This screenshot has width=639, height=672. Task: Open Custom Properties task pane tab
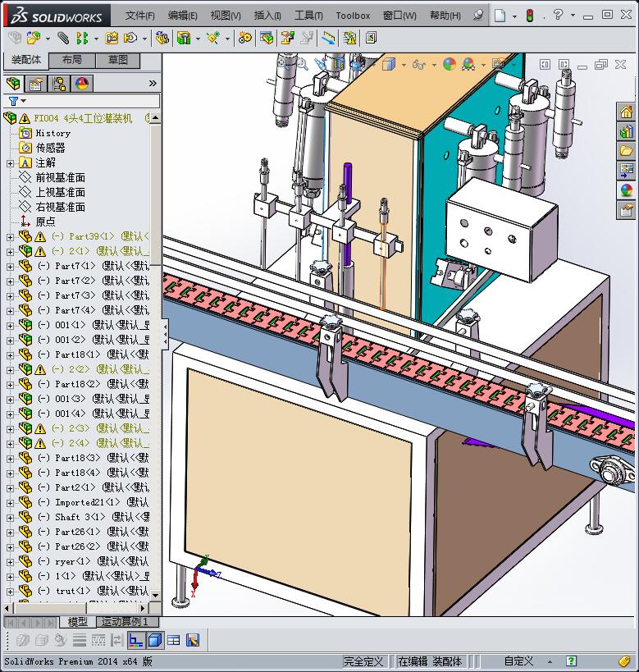tap(626, 210)
